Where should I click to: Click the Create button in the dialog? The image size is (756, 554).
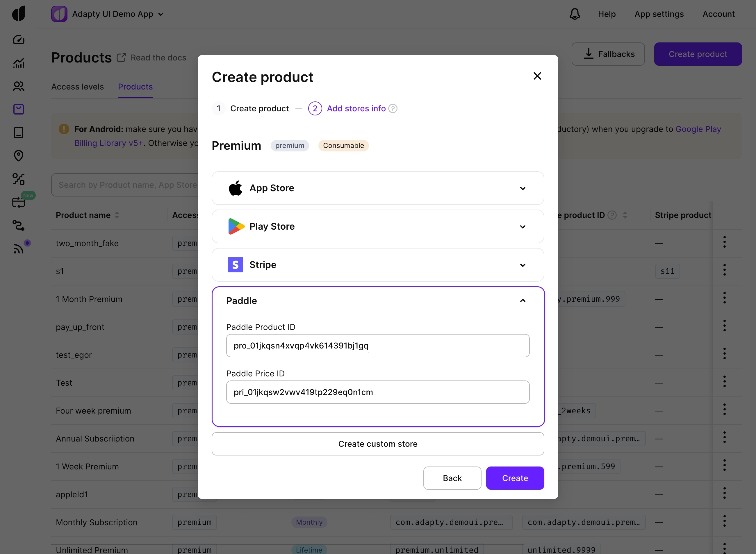coord(514,478)
